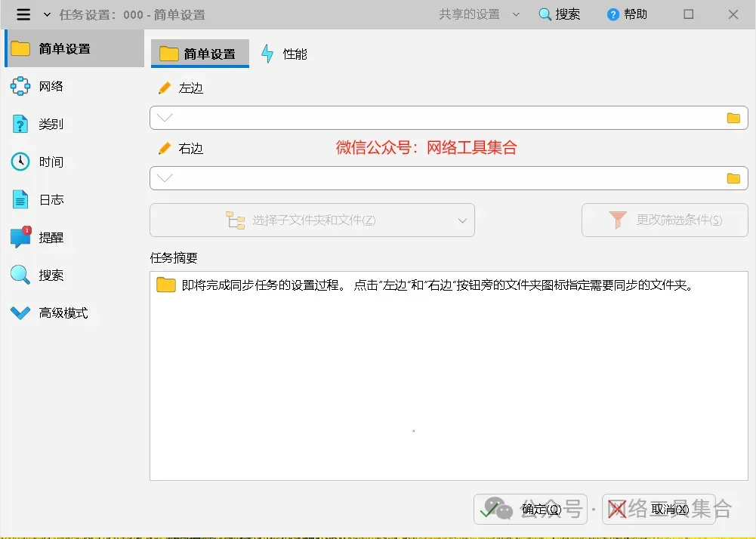Expand the small arrow beside hamburger menu
The width and height of the screenshot is (756, 539).
pyautogui.click(x=47, y=14)
